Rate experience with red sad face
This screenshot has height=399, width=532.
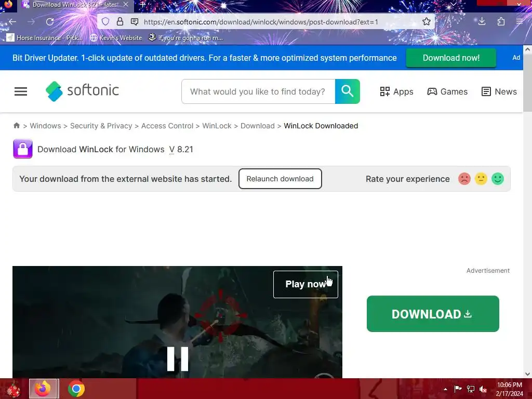coord(464,179)
